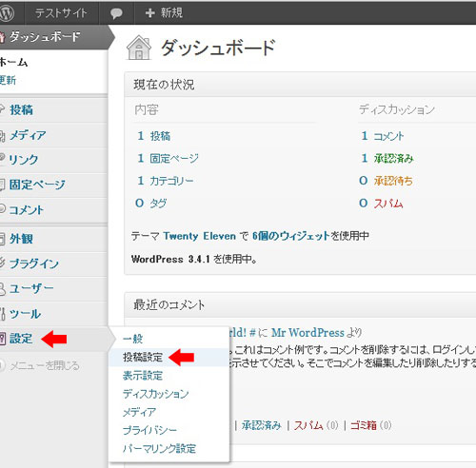476x468 pixels.
Task: Click the Mr WordPress commenter link
Action: [307, 333]
